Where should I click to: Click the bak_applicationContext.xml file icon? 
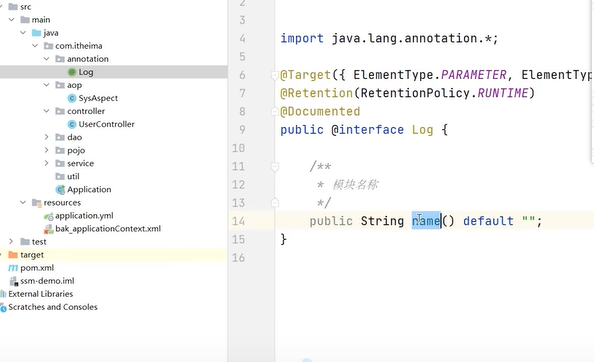[x=48, y=229]
